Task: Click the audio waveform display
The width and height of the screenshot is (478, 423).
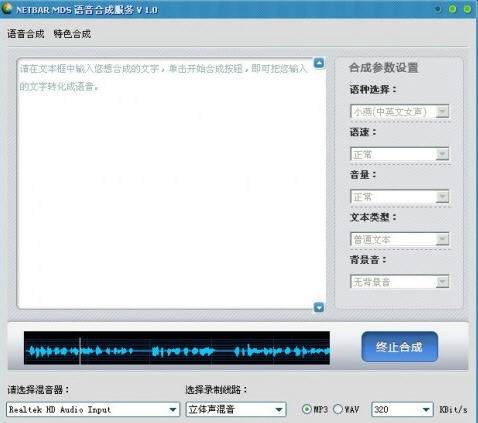Action: pos(177,348)
